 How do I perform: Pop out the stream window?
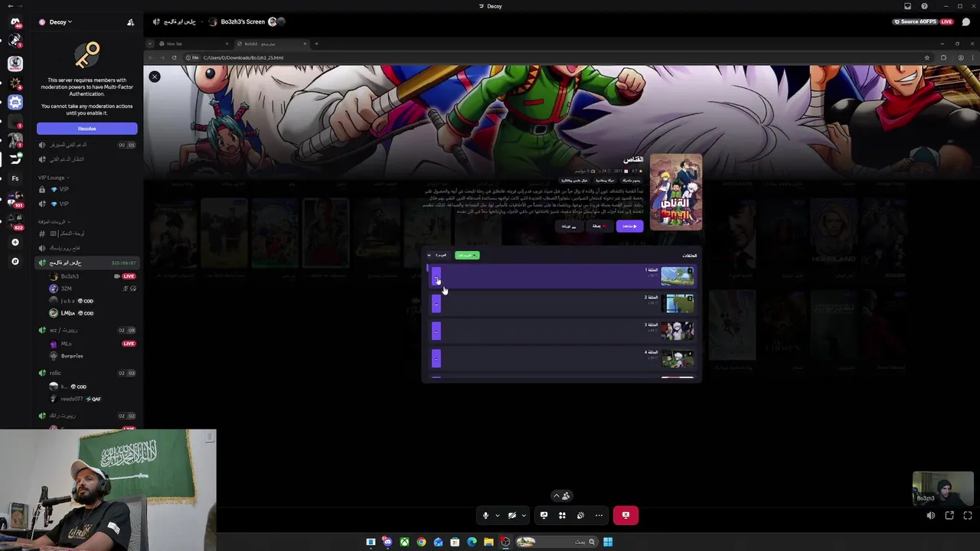point(949,516)
